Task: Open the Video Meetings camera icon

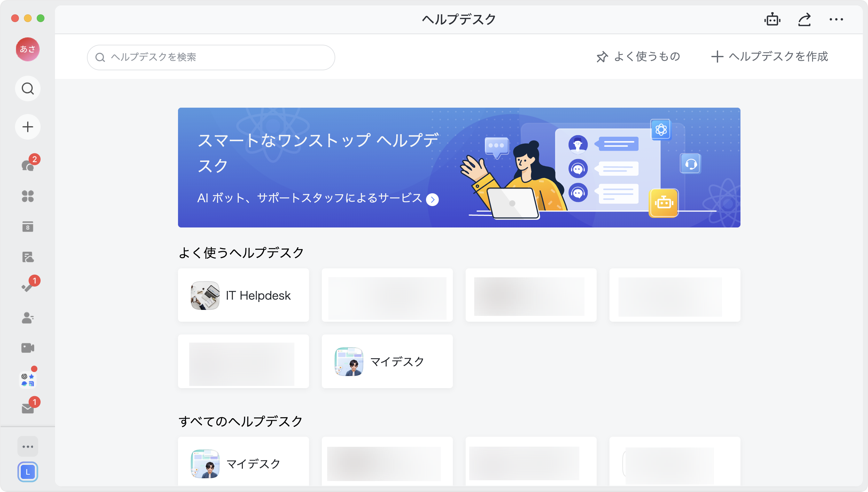Action: (28, 348)
